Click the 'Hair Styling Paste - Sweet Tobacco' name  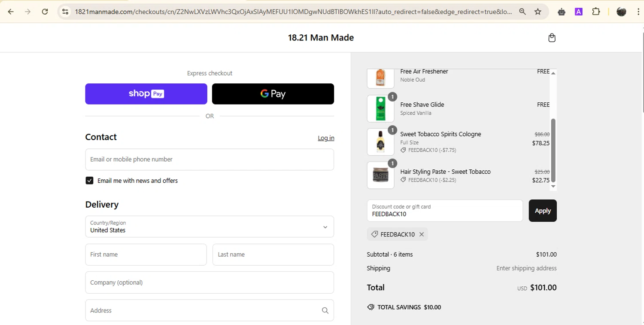(x=445, y=172)
